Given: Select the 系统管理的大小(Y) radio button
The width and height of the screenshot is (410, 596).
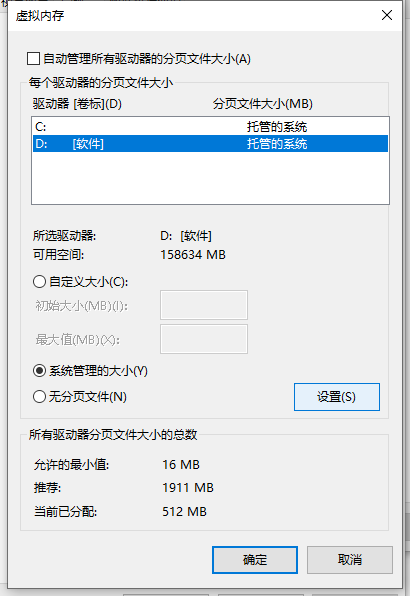Looking at the screenshot, I should [40, 371].
